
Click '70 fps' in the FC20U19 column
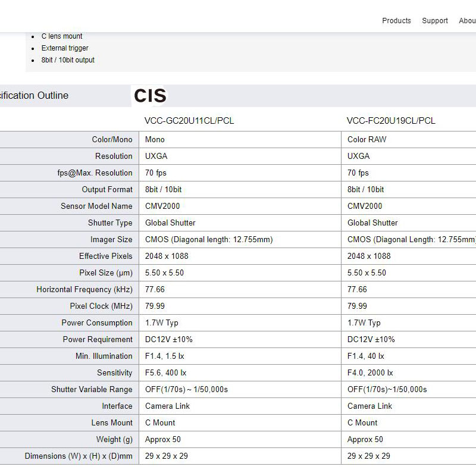pos(358,173)
